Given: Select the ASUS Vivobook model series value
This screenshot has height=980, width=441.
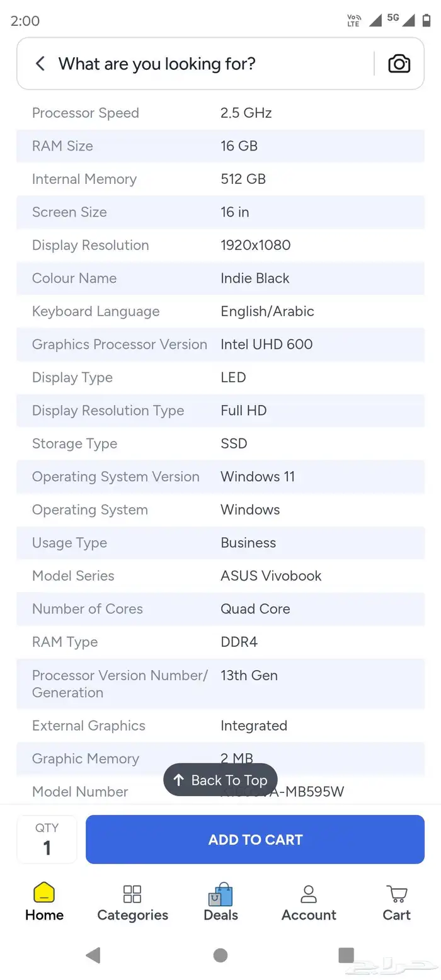Looking at the screenshot, I should pos(270,576).
